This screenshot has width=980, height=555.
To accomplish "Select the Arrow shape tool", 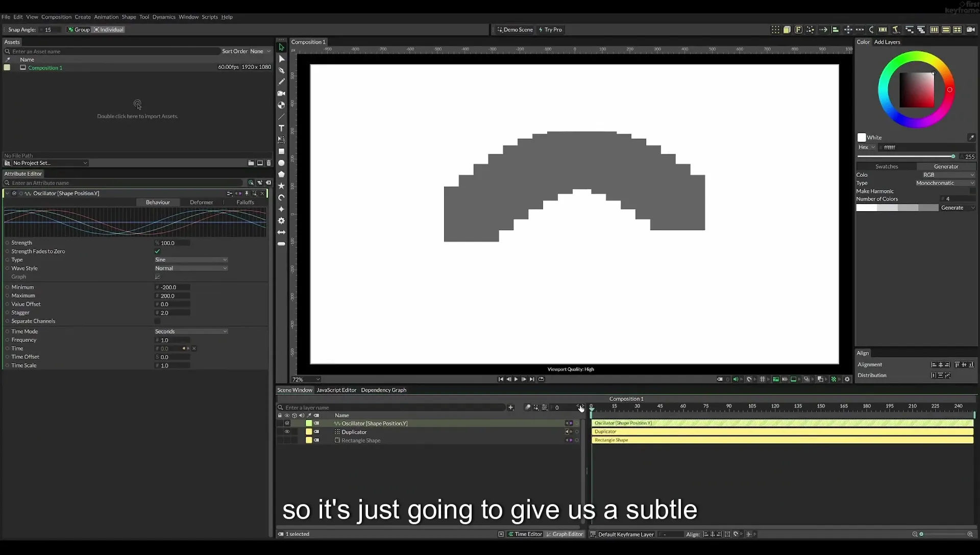I will point(281,232).
